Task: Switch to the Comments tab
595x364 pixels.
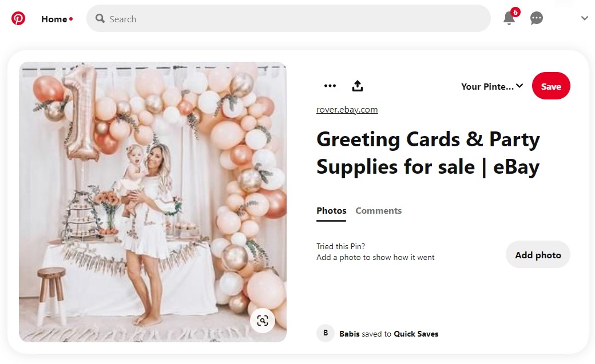Action: (x=378, y=210)
